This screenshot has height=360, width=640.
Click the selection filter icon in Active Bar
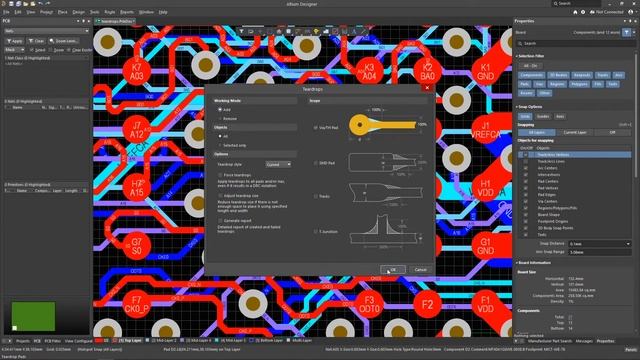[x=241, y=31]
